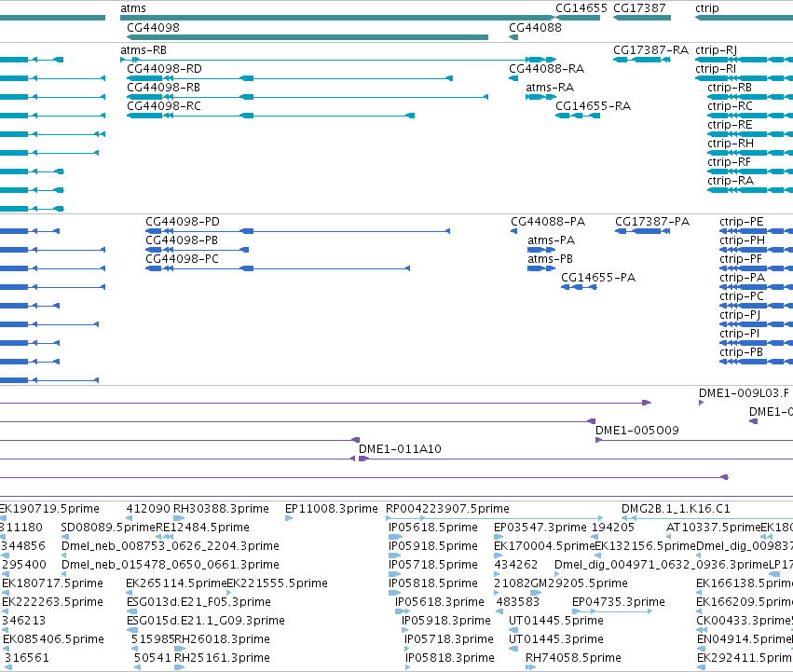Select transcript ctrip-RA

pos(750,190)
